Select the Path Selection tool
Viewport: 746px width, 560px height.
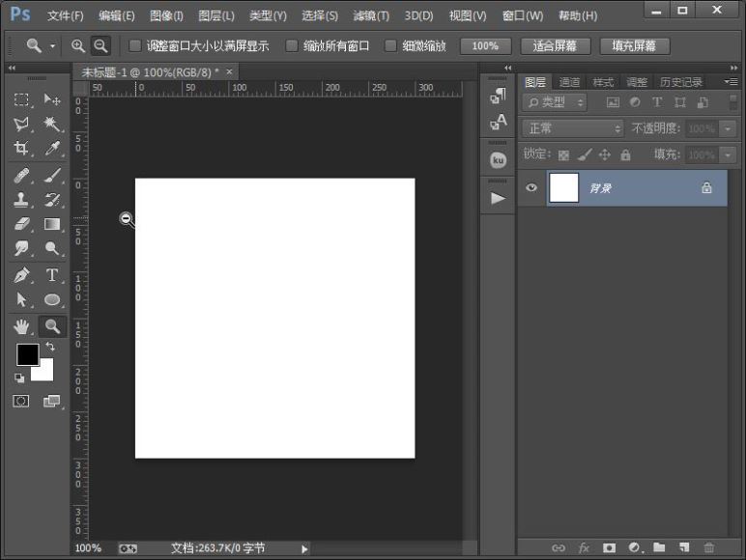coord(21,299)
